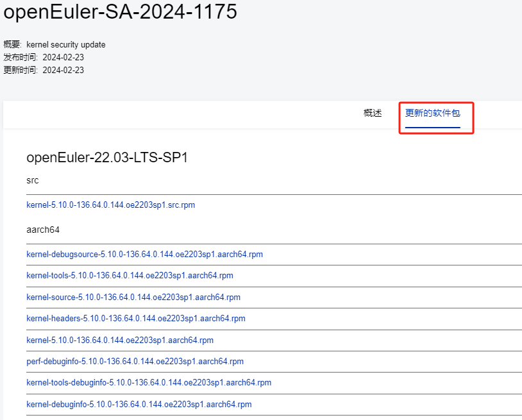The image size is (522, 420).
Task: Click the date value beside 发布时间
Action: [63, 58]
